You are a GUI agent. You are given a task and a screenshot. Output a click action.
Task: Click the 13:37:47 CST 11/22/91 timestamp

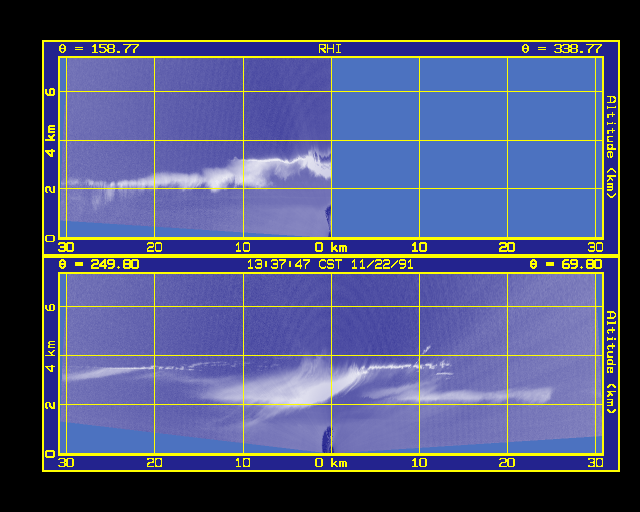click(x=330, y=264)
